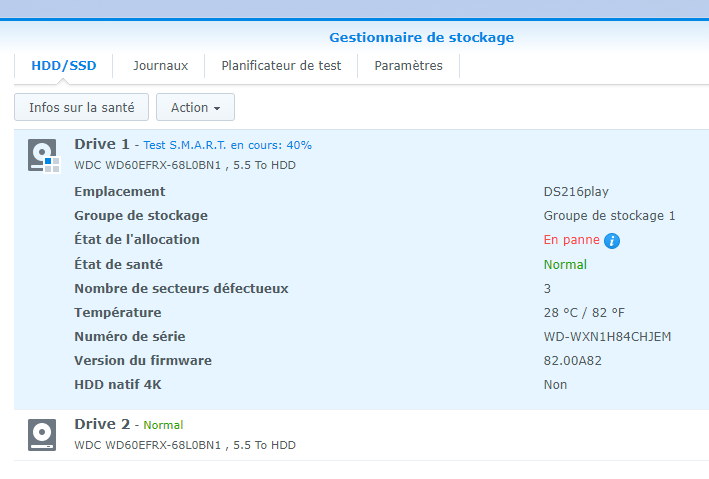Open the Action dropdown menu

pos(195,108)
